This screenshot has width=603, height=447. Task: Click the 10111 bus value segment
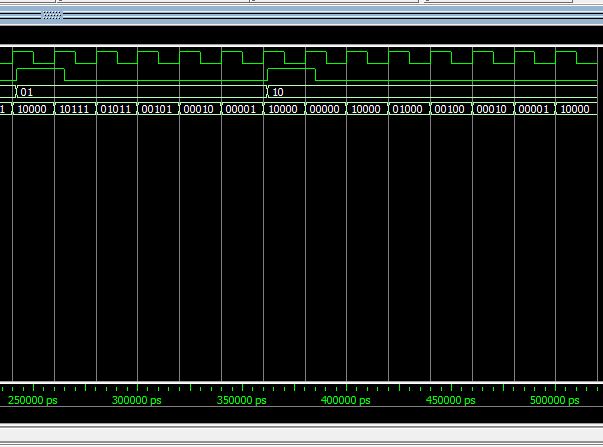75,109
